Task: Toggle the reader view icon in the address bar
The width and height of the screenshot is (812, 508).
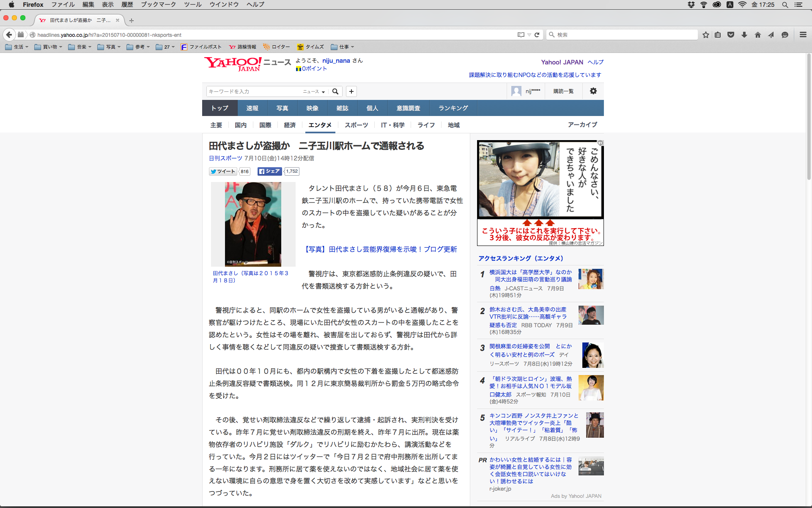Action: (521, 35)
